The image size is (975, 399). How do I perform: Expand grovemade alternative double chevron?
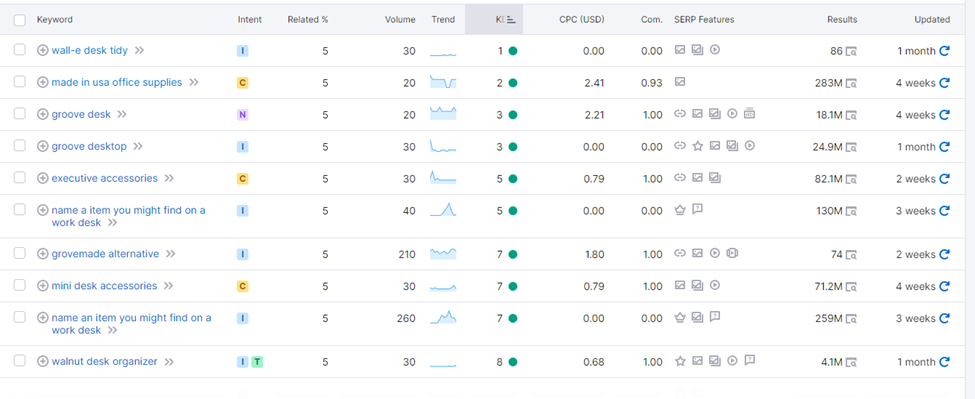click(171, 254)
